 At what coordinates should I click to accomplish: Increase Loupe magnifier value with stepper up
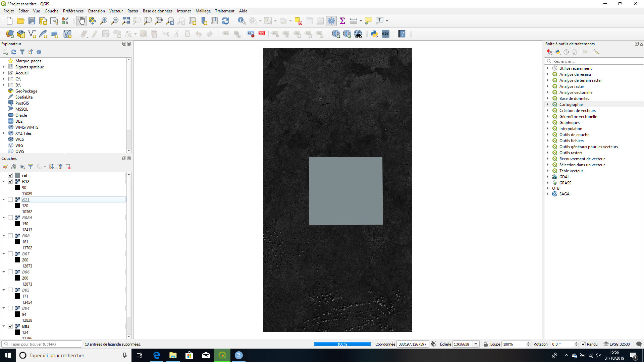(528, 343)
